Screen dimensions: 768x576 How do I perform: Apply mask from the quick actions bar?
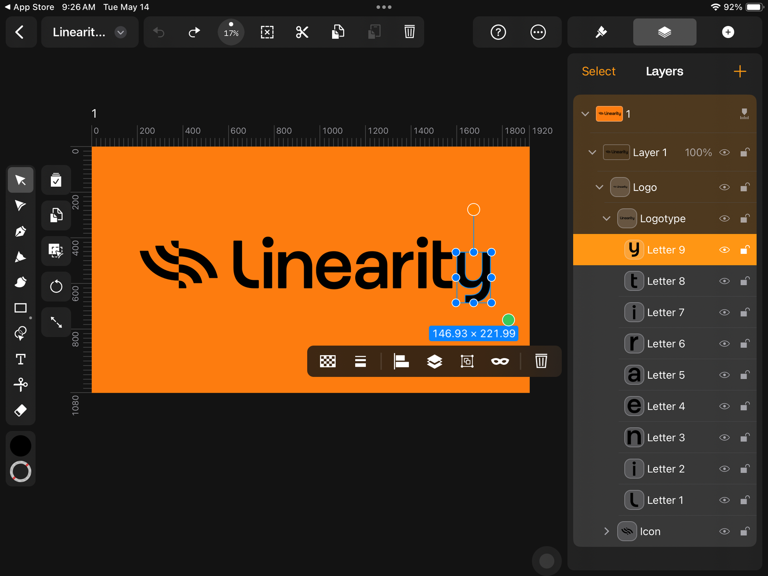pos(500,361)
